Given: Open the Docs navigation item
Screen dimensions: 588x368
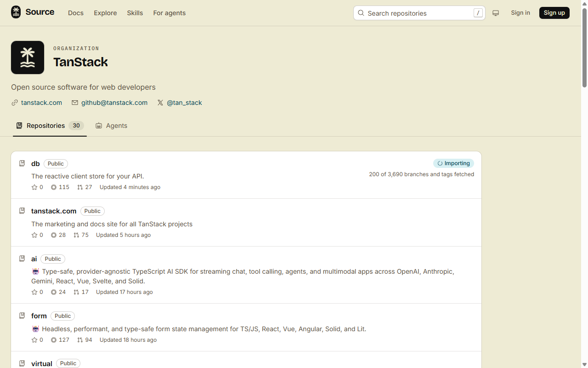Looking at the screenshot, I should (x=76, y=13).
